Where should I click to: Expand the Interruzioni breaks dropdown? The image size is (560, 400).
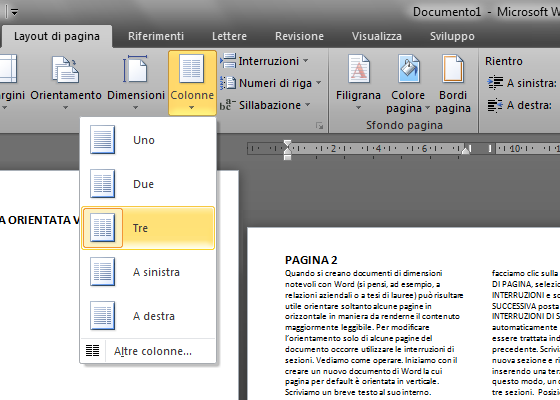pos(264,61)
